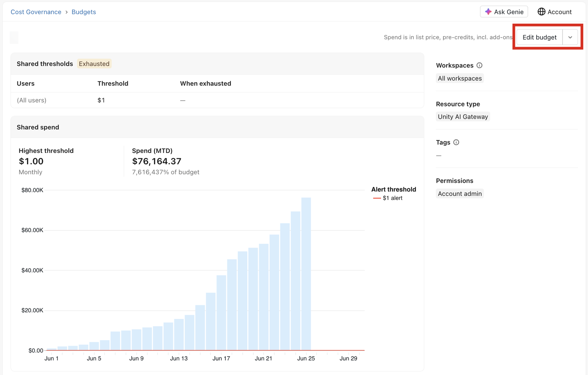The height and width of the screenshot is (375, 588).
Task: Select the Unity AI Gateway resource chip
Action: coord(463,117)
